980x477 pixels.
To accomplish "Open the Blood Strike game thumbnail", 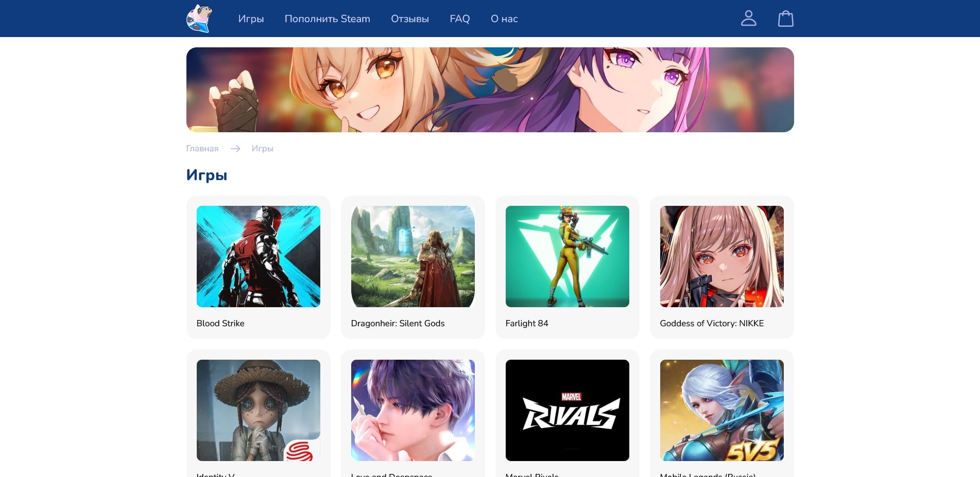I will tap(258, 256).
